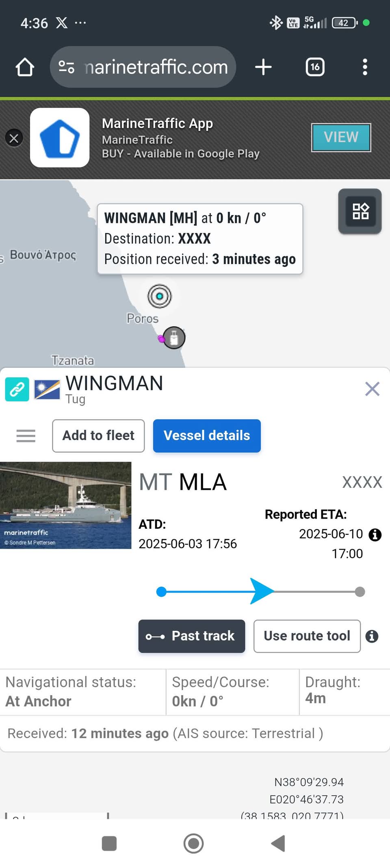
Task: Open the browser three-dot menu
Action: coord(365,67)
